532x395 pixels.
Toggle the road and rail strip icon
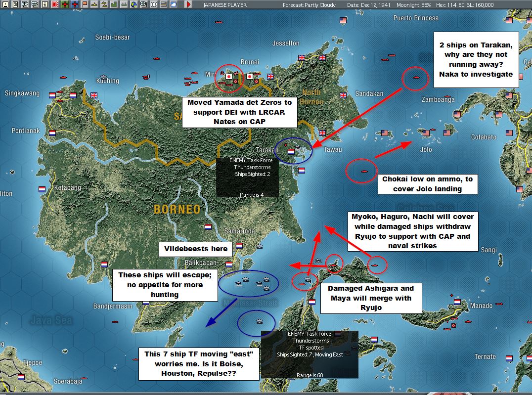pyautogui.click(x=164, y=4)
